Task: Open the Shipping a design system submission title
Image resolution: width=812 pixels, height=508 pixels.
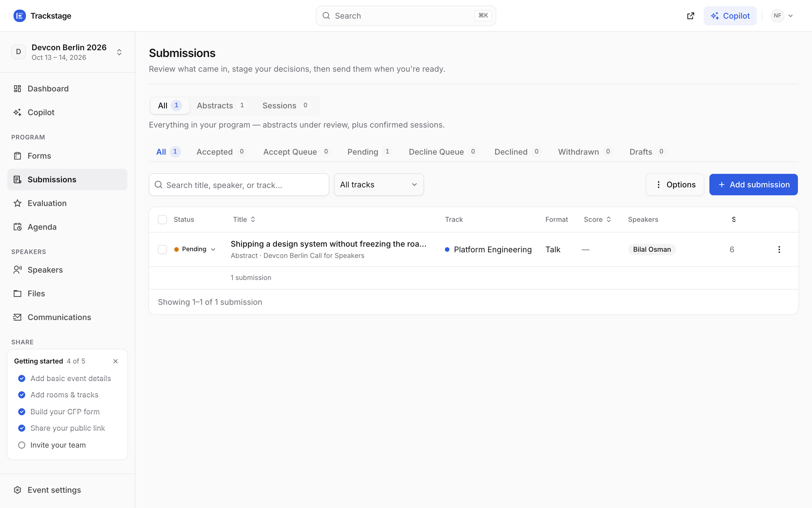Action: point(328,244)
